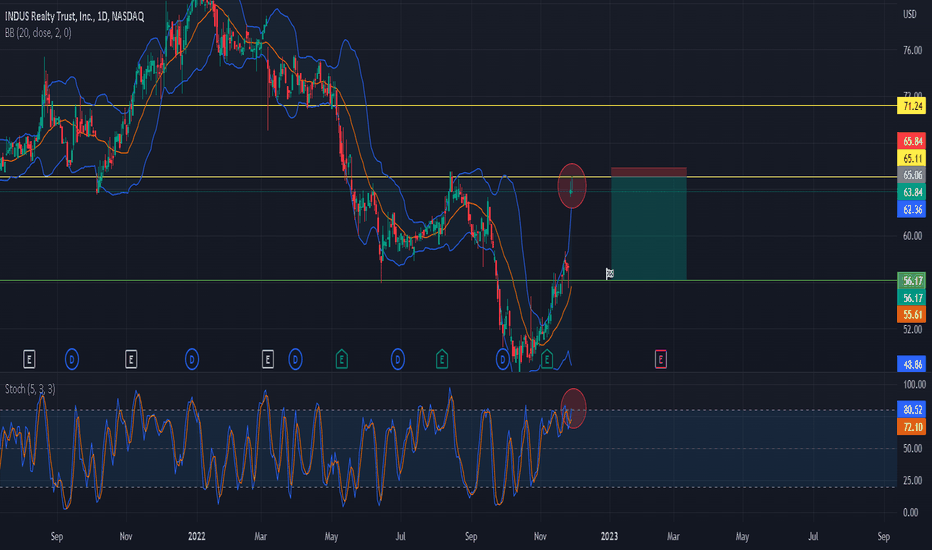Click the gray 65.06 price label
Viewport: 932px width, 550px height.
point(911,175)
